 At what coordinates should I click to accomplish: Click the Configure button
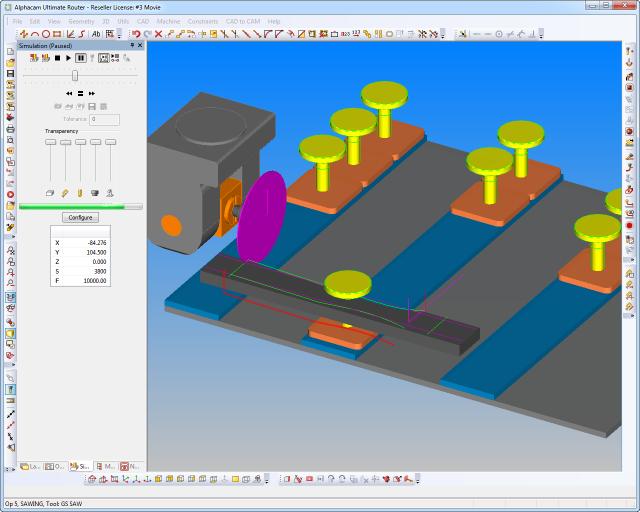coord(80,217)
